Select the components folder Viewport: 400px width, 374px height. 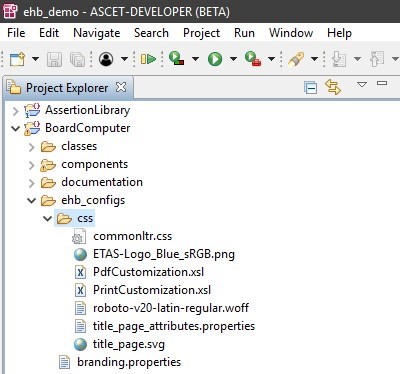tap(94, 164)
